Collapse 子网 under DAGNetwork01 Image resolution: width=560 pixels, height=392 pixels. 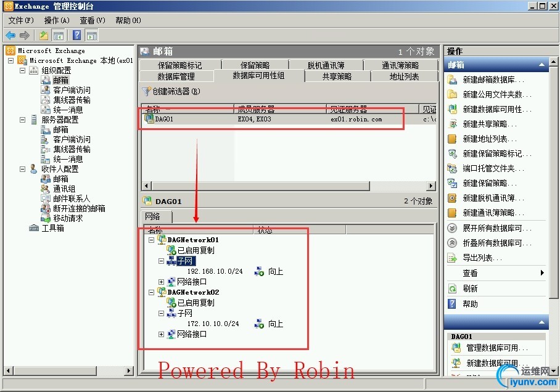tap(162, 261)
